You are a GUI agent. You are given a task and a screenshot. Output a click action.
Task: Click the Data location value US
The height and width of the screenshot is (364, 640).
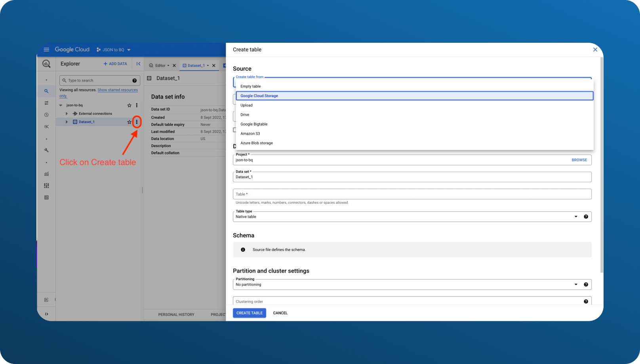[203, 139]
